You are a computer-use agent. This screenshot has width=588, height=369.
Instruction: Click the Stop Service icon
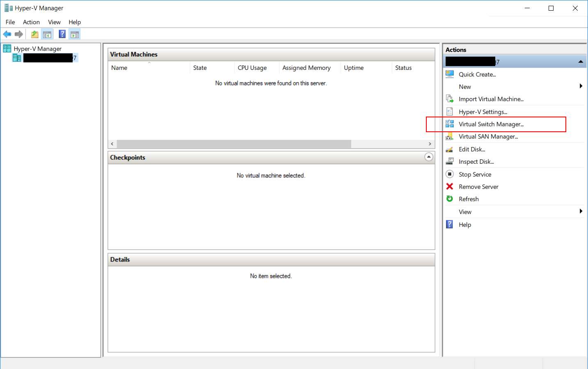pos(450,174)
